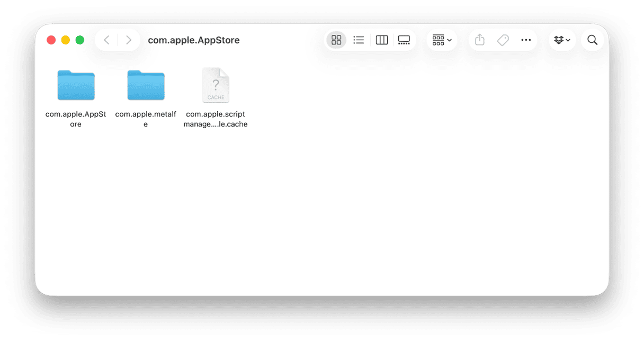Open the Dropbox toolbar menu

pos(562,40)
